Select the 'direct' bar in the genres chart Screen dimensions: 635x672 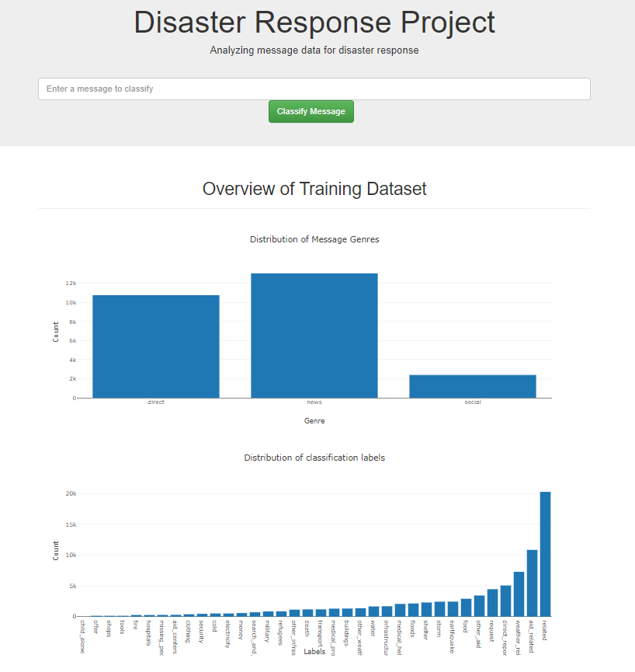[156, 346]
